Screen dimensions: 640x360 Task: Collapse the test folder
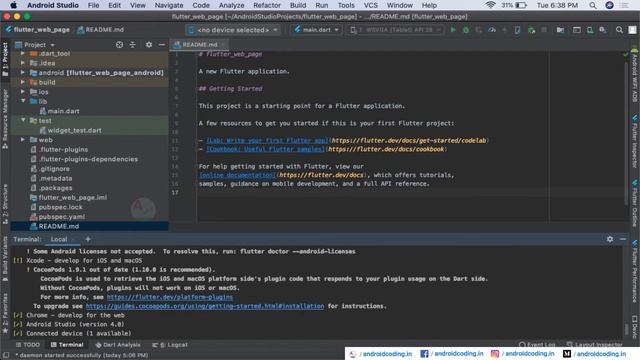tap(23, 120)
